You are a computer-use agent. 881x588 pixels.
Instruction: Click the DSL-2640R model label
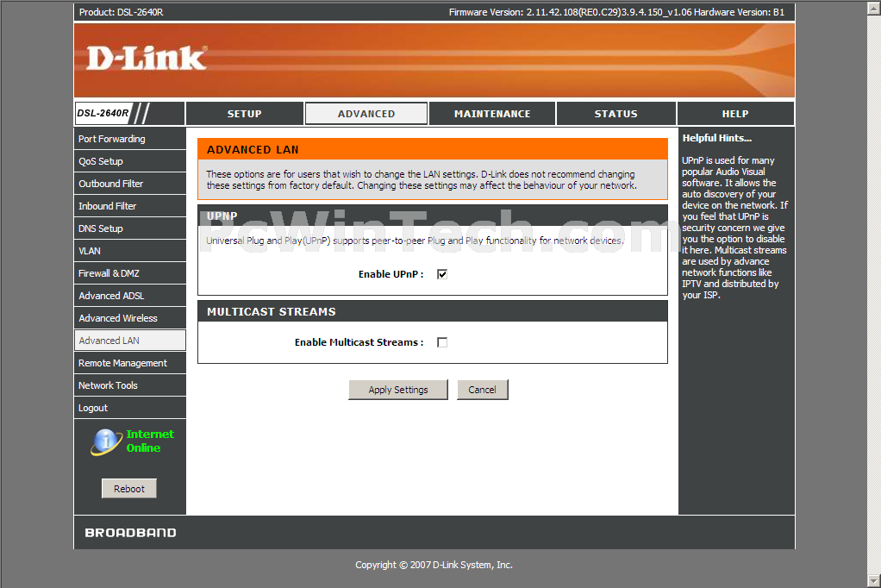click(x=103, y=113)
